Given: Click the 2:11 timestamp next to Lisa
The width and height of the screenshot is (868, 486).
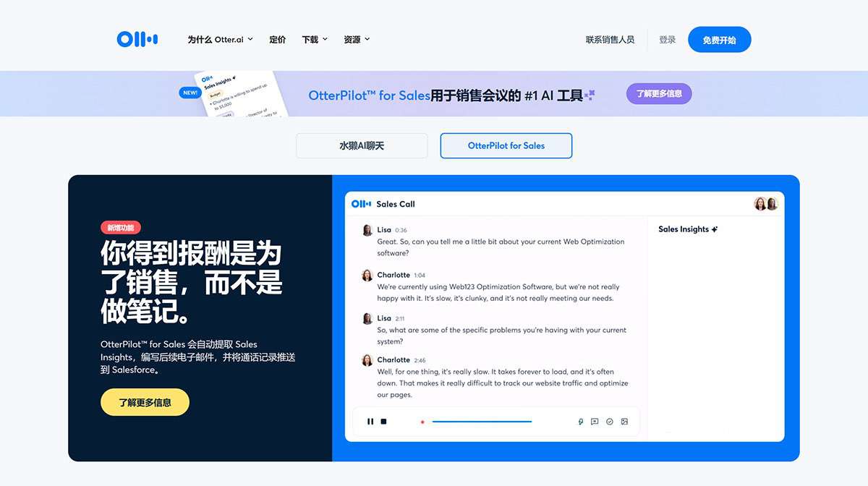Looking at the screenshot, I should (401, 319).
